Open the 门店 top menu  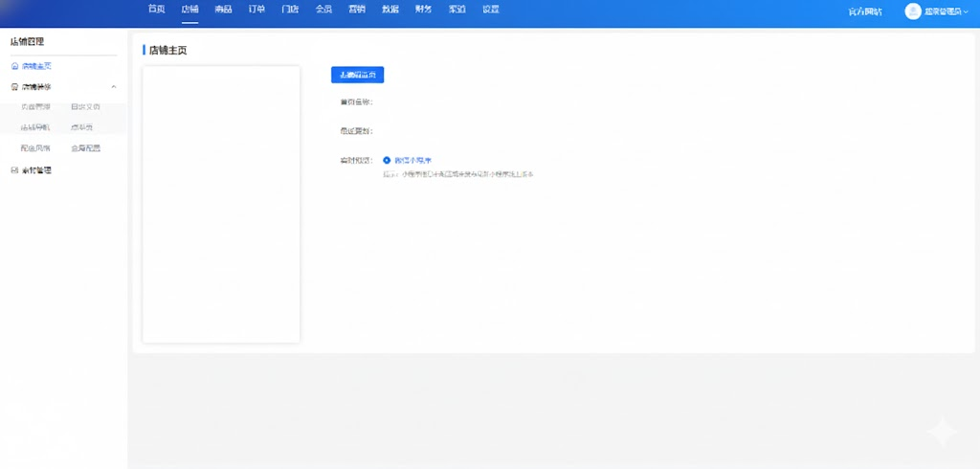290,10
